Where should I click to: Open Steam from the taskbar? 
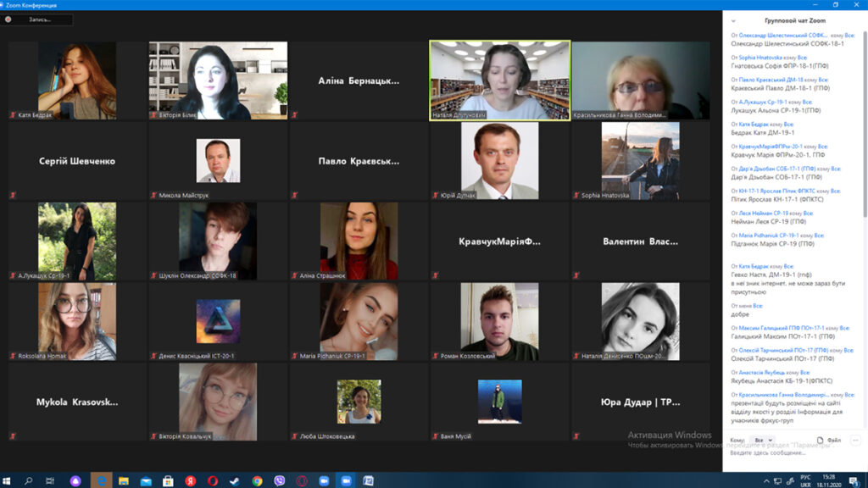(x=235, y=480)
